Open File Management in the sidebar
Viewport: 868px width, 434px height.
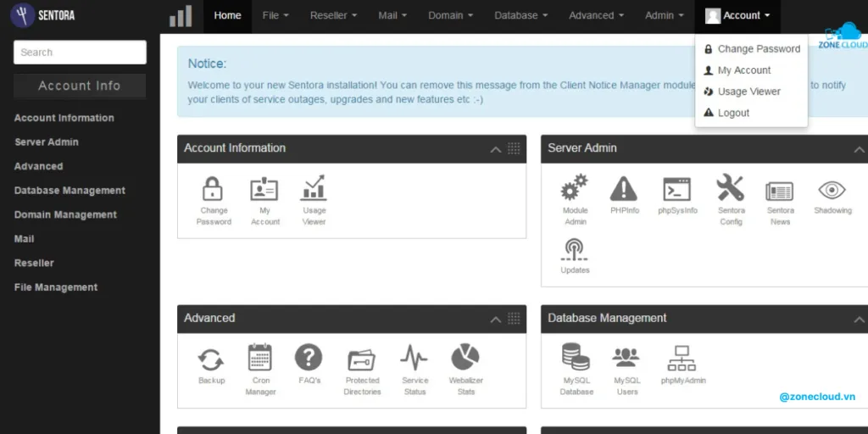56,287
